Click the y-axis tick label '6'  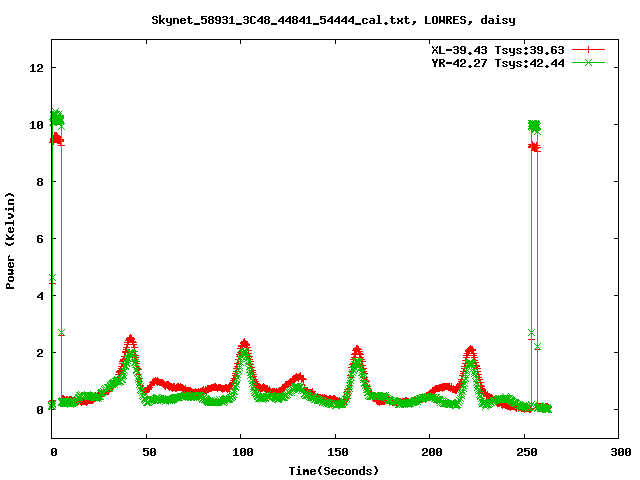coord(40,239)
